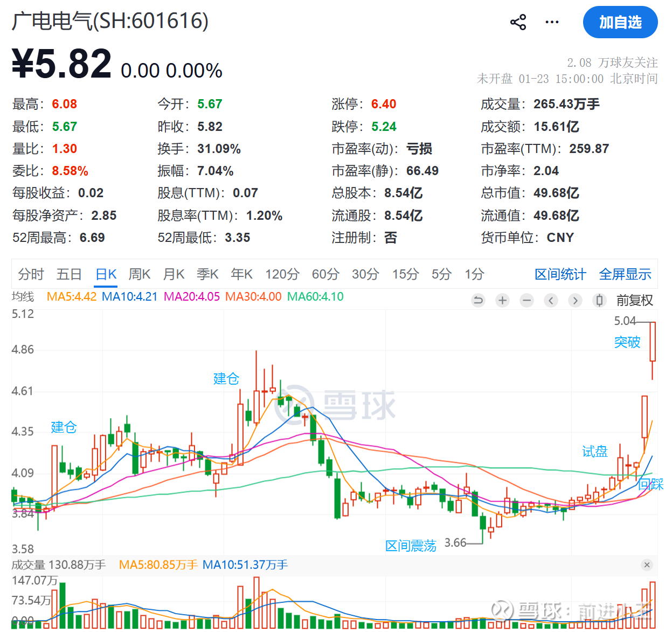The image size is (672, 632).
Task: Select the 日K tab
Action: [106, 274]
